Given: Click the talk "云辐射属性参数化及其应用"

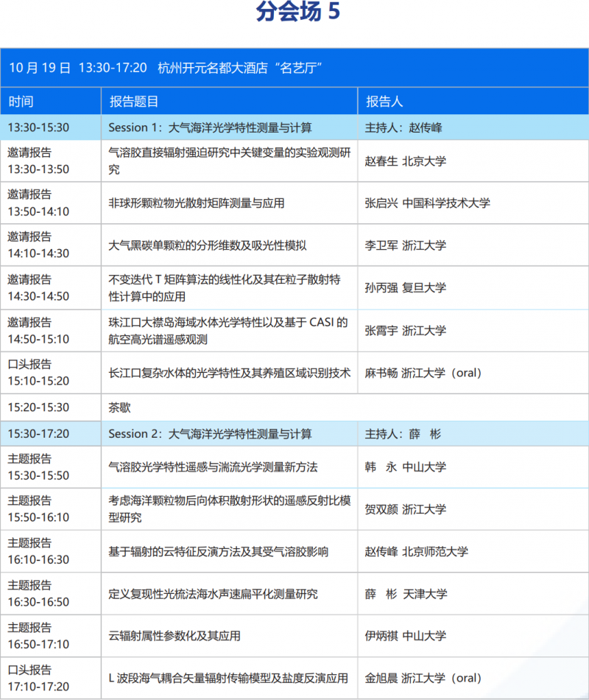Looking at the screenshot, I should click(x=174, y=635).
